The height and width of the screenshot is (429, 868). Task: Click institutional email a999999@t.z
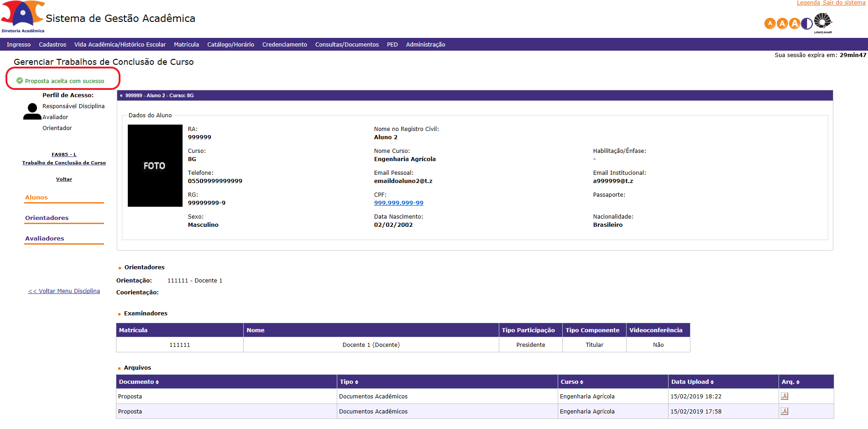pos(613,181)
